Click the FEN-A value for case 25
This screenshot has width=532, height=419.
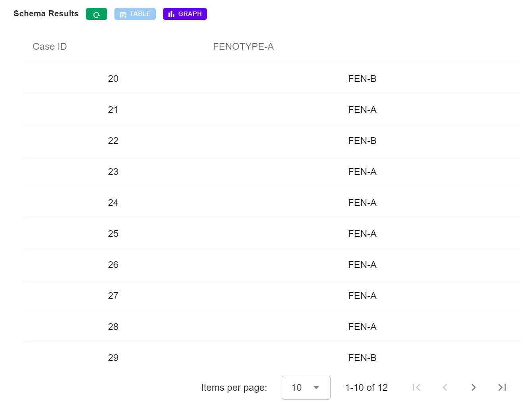pyautogui.click(x=362, y=234)
